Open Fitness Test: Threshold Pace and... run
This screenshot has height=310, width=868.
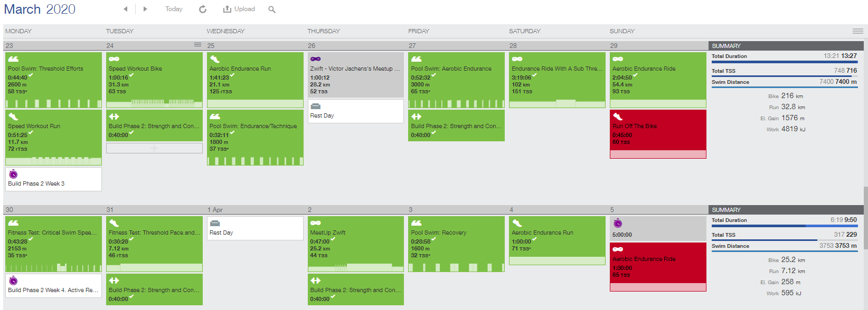(154, 244)
